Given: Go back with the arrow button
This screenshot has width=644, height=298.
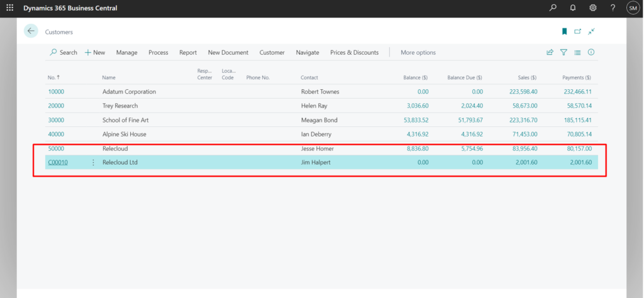Looking at the screenshot, I should (31, 31).
